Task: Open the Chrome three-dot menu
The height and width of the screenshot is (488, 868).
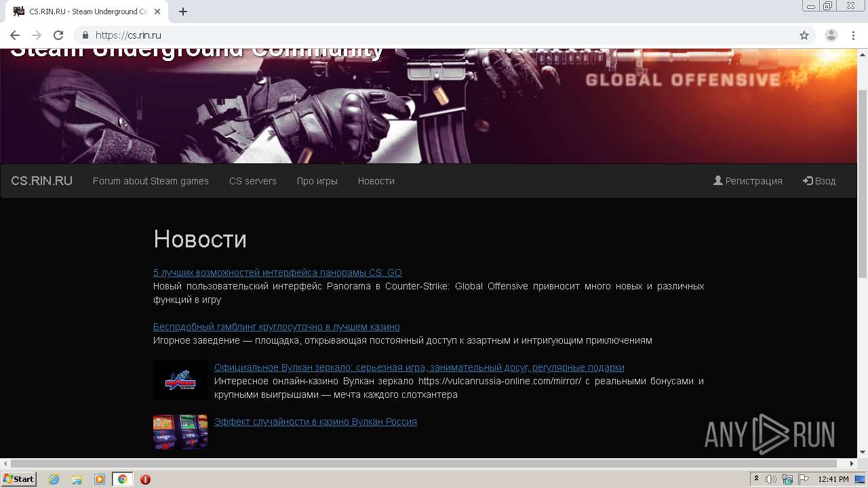Action: [x=853, y=35]
